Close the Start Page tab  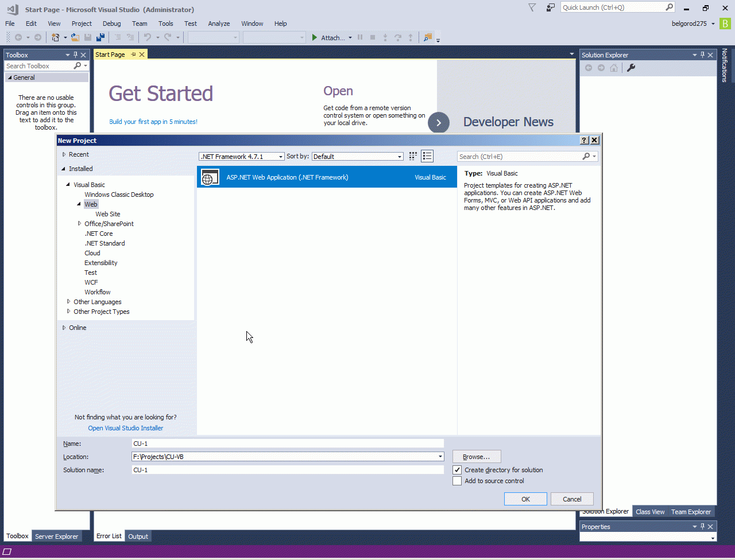[x=142, y=55]
